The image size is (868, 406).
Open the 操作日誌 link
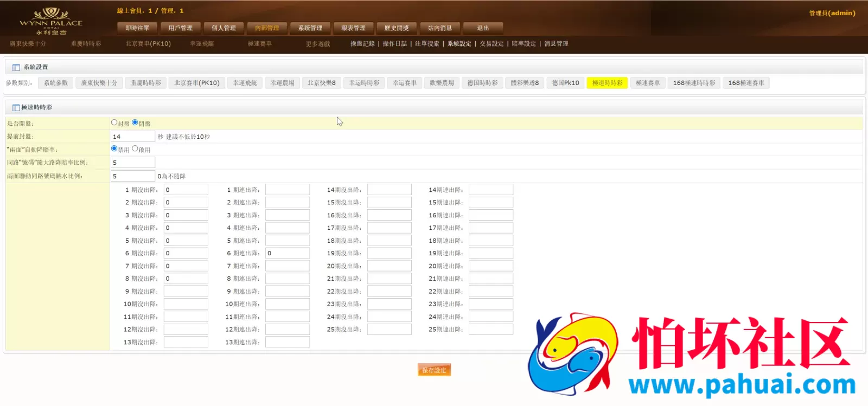coord(395,44)
